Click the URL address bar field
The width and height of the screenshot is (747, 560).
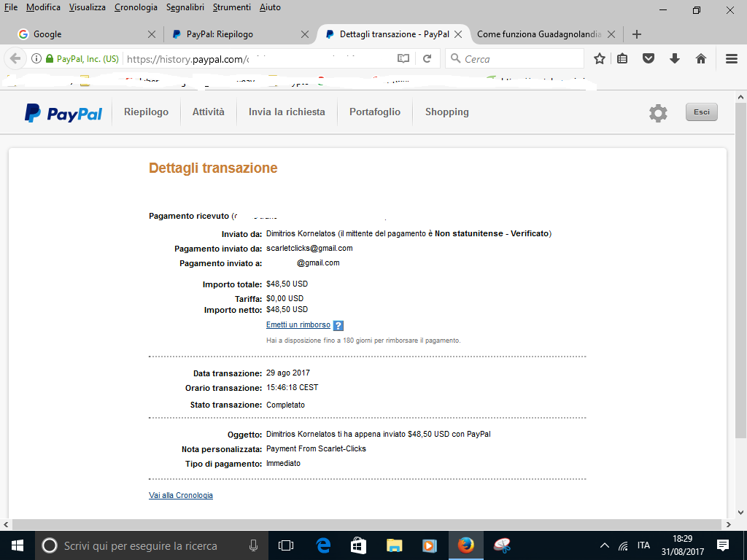tap(260, 58)
